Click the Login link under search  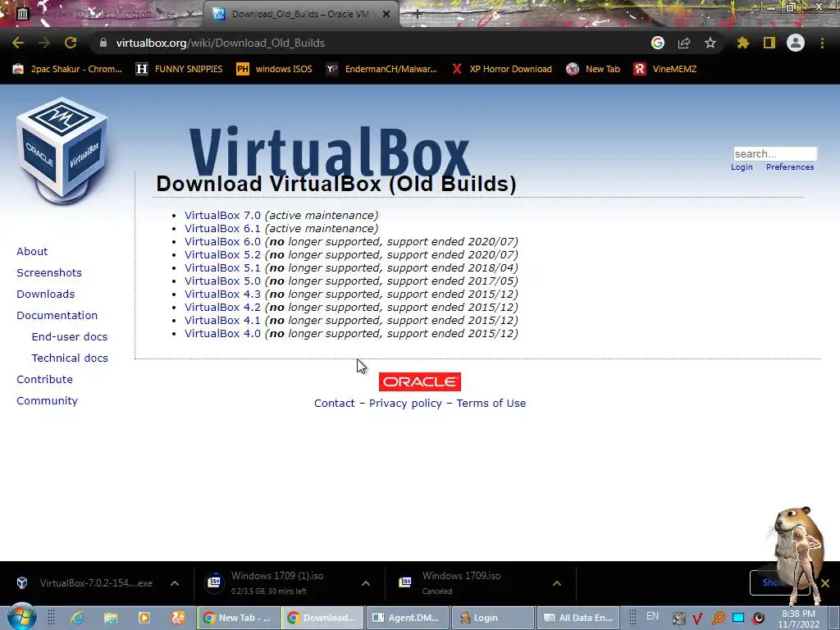[x=742, y=167]
